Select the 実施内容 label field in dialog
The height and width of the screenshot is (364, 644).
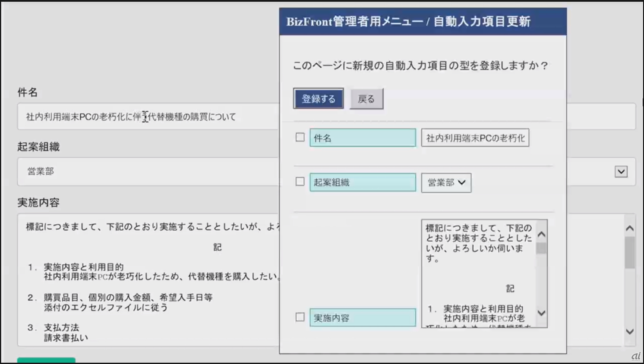pyautogui.click(x=363, y=317)
